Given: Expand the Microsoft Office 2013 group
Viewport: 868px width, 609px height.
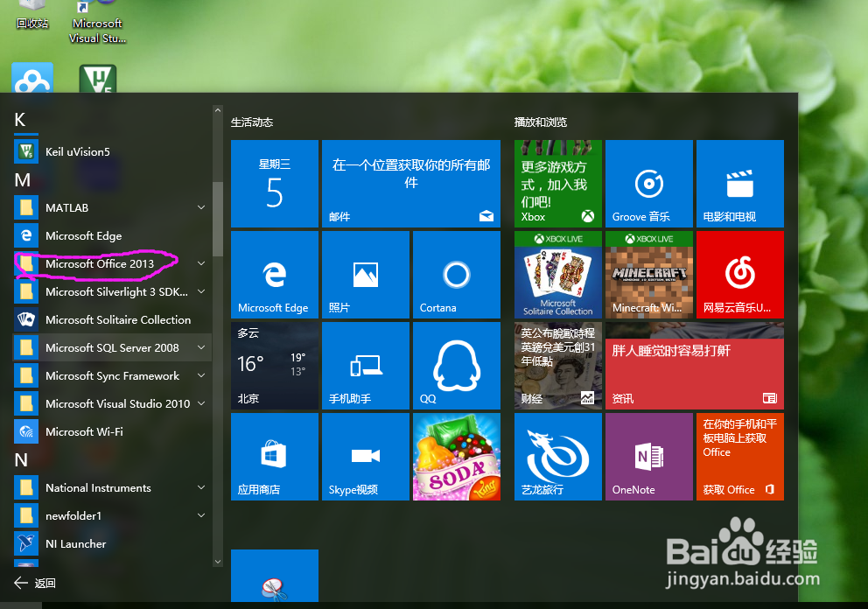Looking at the screenshot, I should pos(200,263).
